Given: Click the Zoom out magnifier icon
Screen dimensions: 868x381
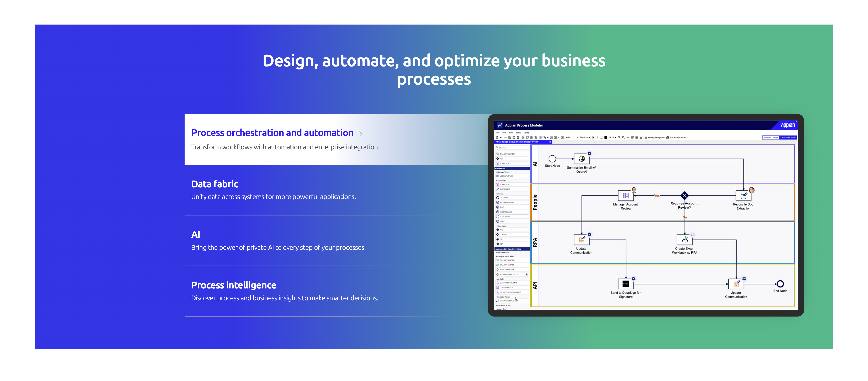Looking at the screenshot, I should pos(619,137).
